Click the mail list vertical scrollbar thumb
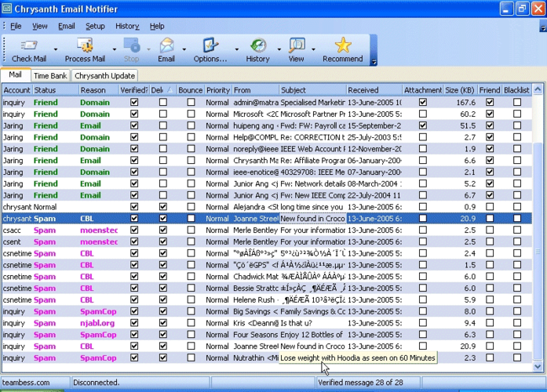 (x=538, y=251)
